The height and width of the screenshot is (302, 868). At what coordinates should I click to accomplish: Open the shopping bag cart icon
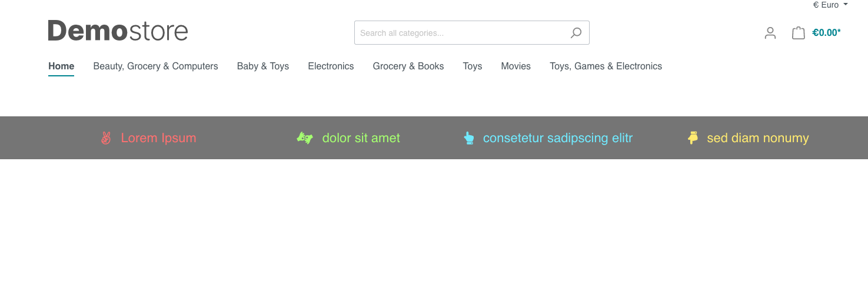tap(798, 33)
